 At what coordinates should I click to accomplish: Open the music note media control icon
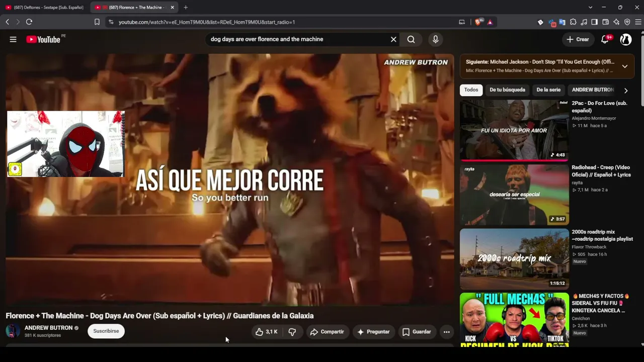pos(584,22)
